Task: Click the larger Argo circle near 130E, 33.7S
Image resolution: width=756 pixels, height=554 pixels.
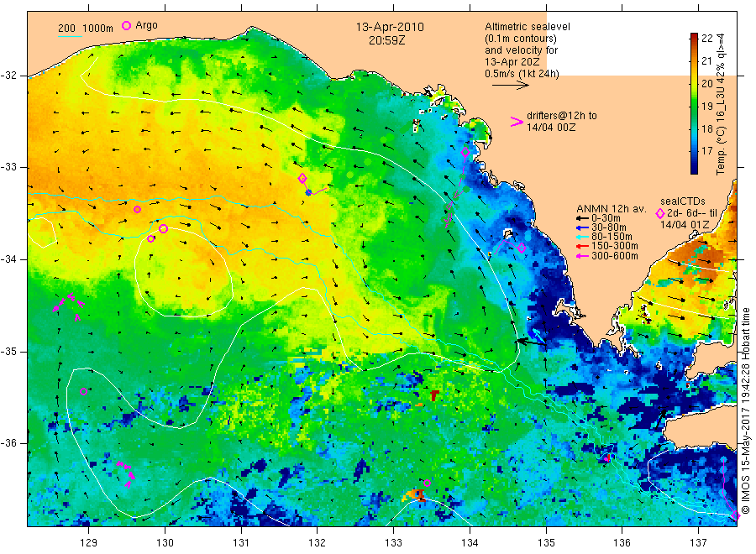Action: click(x=164, y=229)
